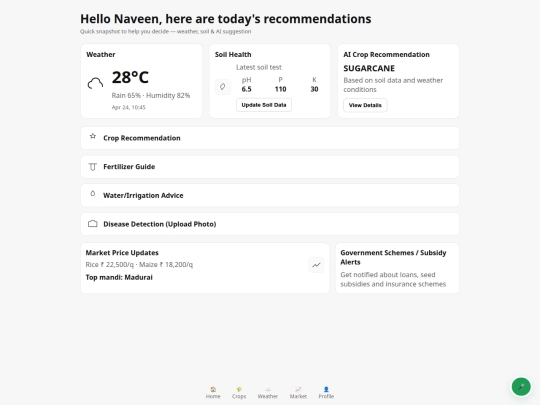
Task: Click the Rice ₹ 22,500/q price line
Action: coord(139,264)
